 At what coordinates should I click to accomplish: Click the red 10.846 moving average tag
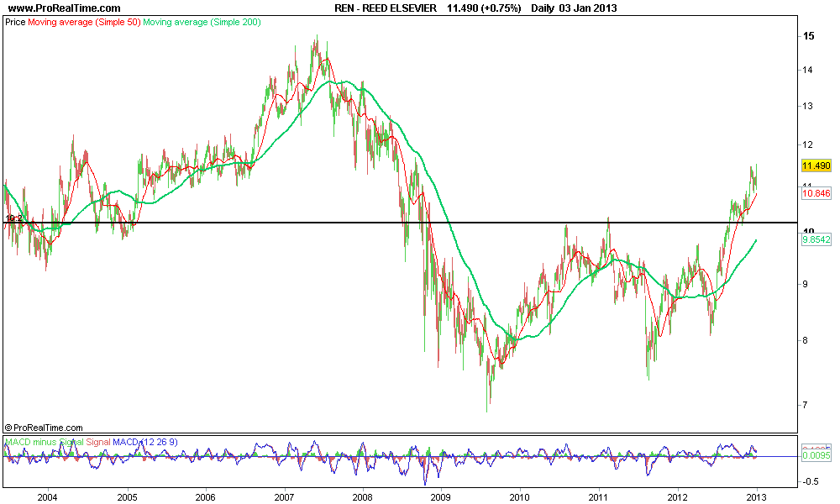click(816, 193)
